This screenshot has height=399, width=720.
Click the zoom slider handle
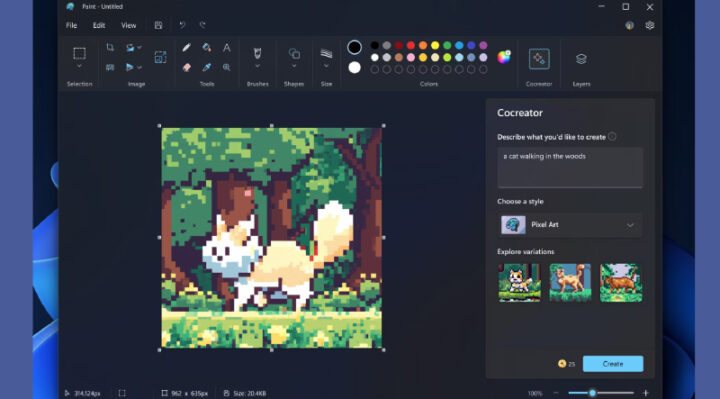pyautogui.click(x=592, y=393)
